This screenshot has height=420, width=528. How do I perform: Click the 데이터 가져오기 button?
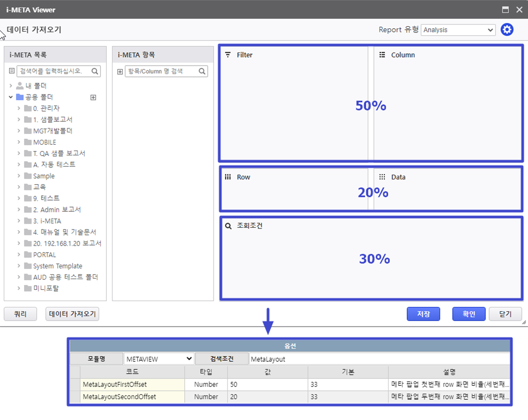pos(73,314)
